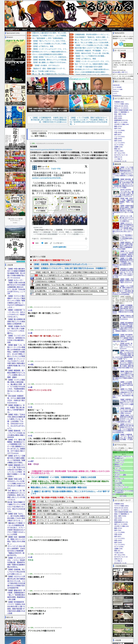Open talk.jp nav item

coord(121,29)
